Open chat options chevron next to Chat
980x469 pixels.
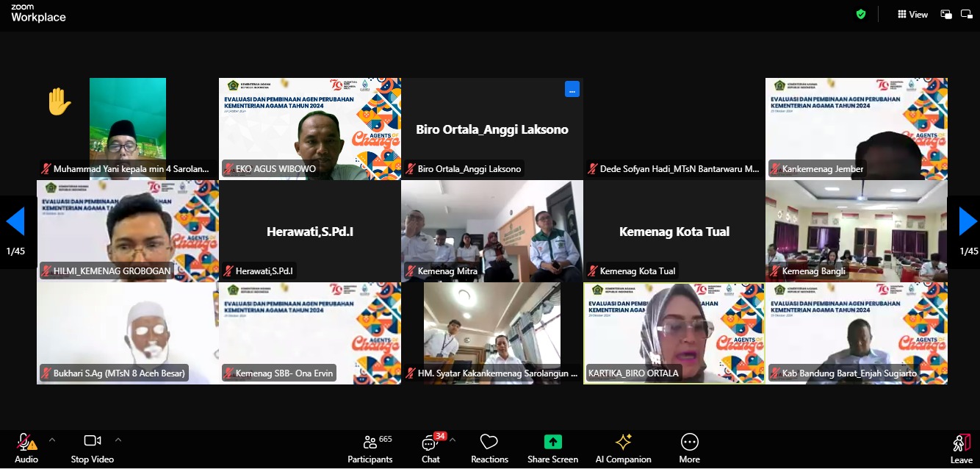tap(453, 440)
